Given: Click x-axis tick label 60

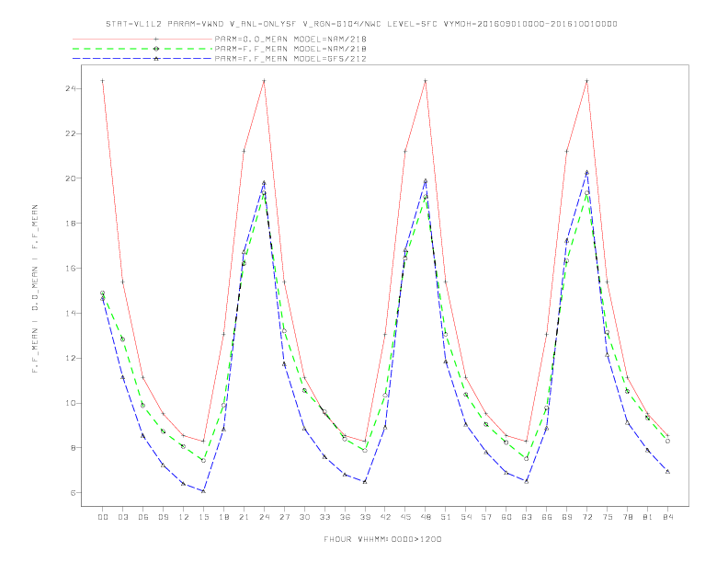Looking at the screenshot, I should tap(506, 517).
